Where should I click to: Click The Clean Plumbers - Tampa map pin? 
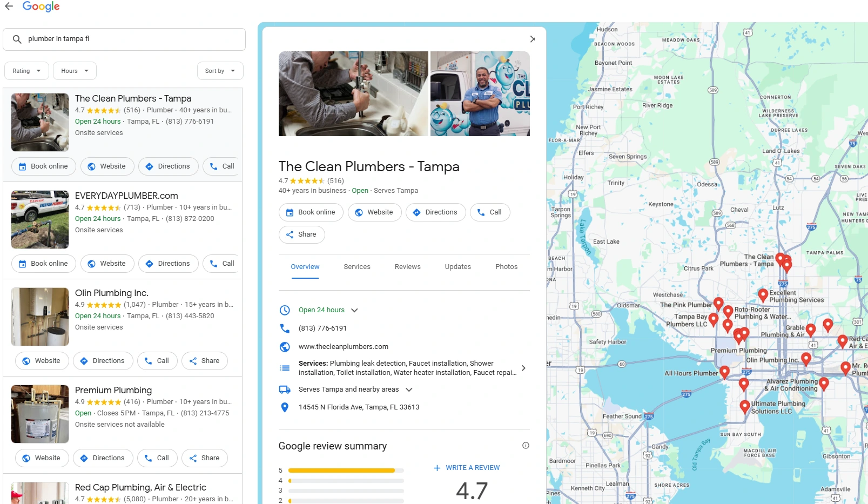[780, 259]
